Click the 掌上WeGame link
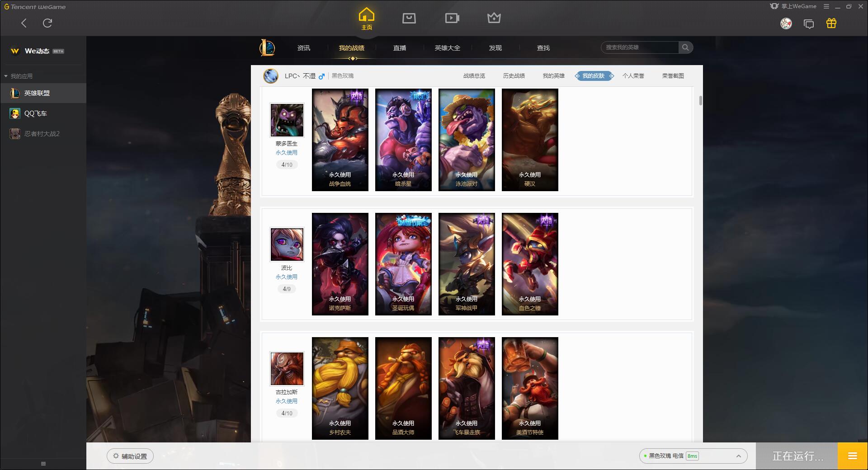This screenshot has height=470, width=868. click(793, 6)
